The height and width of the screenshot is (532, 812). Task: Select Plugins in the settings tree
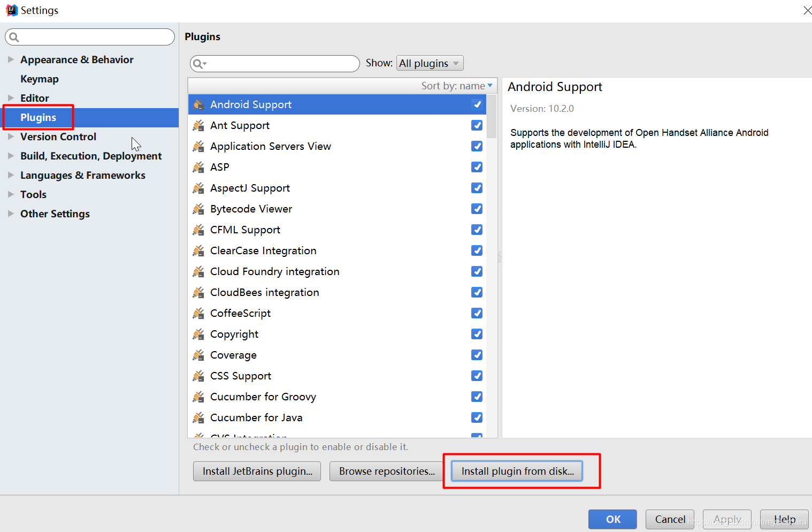point(38,117)
